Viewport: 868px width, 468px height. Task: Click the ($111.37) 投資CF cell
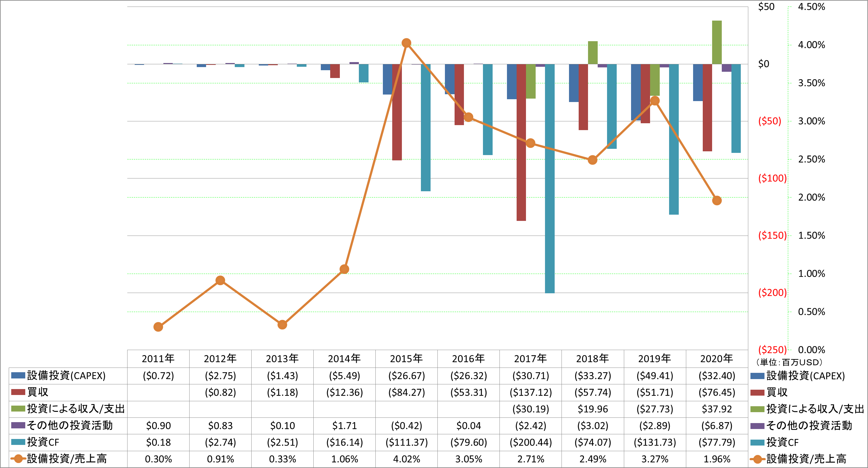(x=406, y=442)
